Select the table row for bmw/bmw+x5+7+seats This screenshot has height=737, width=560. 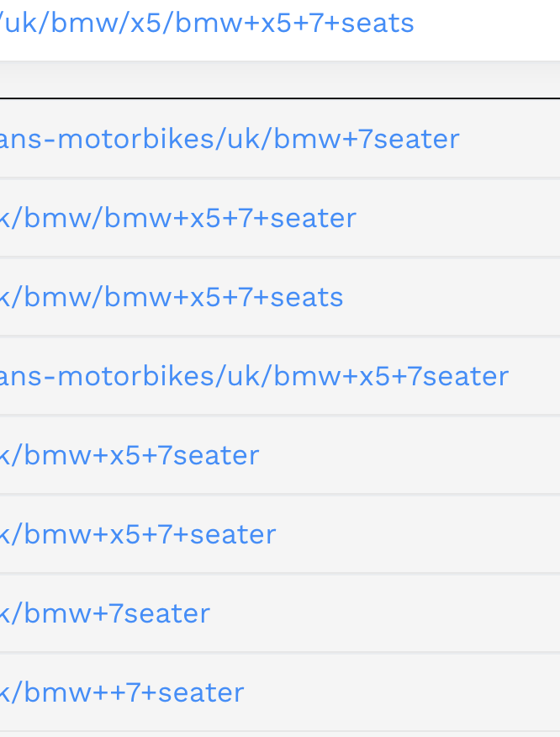coord(280,297)
